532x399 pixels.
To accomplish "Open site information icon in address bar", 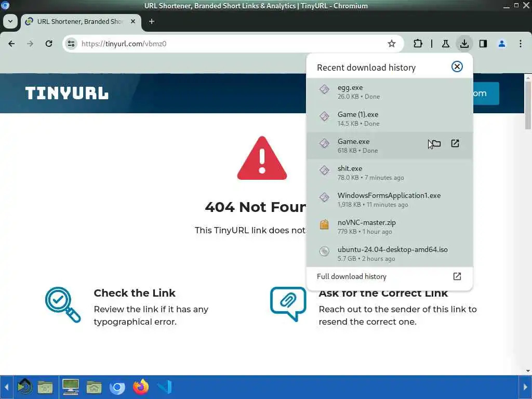I will 71,44.
